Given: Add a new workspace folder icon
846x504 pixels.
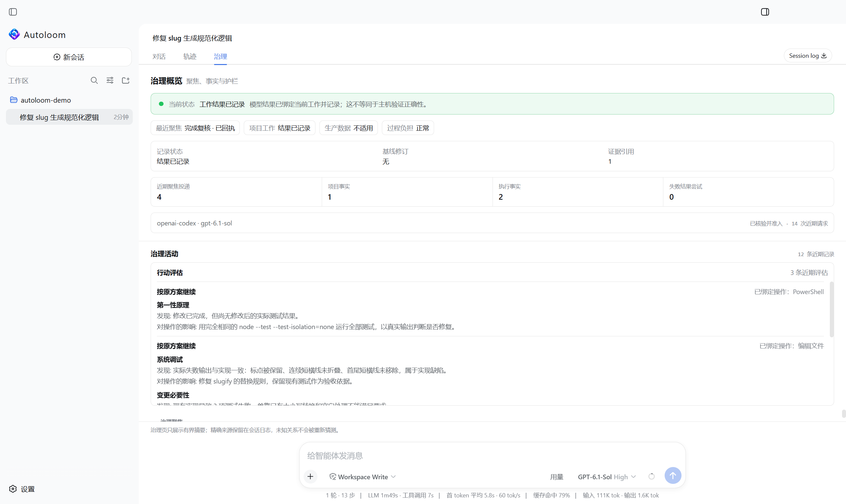Looking at the screenshot, I should (126, 81).
